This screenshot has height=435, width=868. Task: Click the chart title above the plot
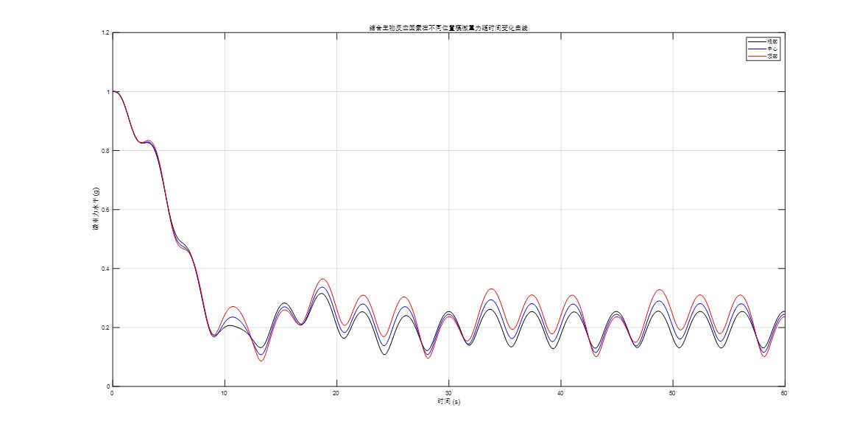pos(448,28)
